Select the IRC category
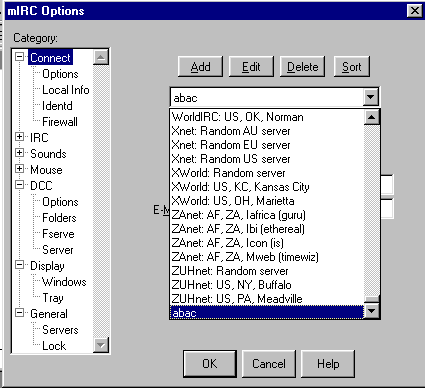The height and width of the screenshot is (388, 425). [39, 137]
